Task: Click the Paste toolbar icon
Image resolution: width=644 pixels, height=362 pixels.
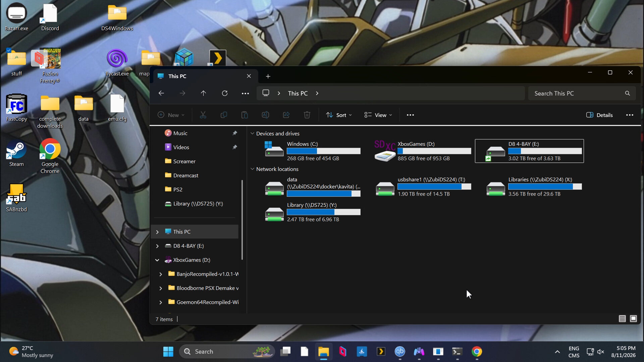Action: coord(245,115)
